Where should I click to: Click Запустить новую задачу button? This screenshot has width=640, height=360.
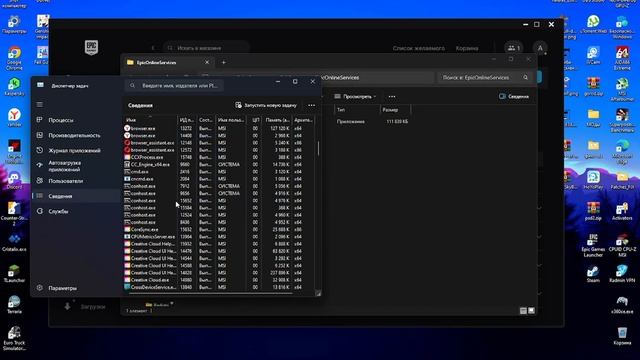266,105
